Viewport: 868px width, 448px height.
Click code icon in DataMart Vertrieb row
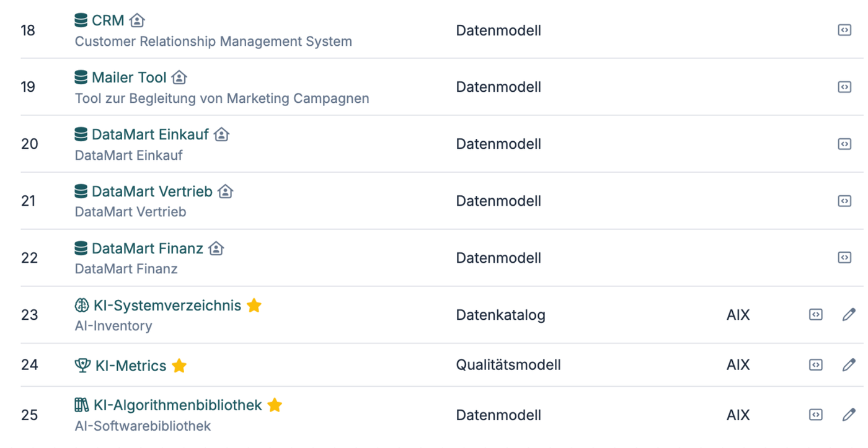coord(844,201)
